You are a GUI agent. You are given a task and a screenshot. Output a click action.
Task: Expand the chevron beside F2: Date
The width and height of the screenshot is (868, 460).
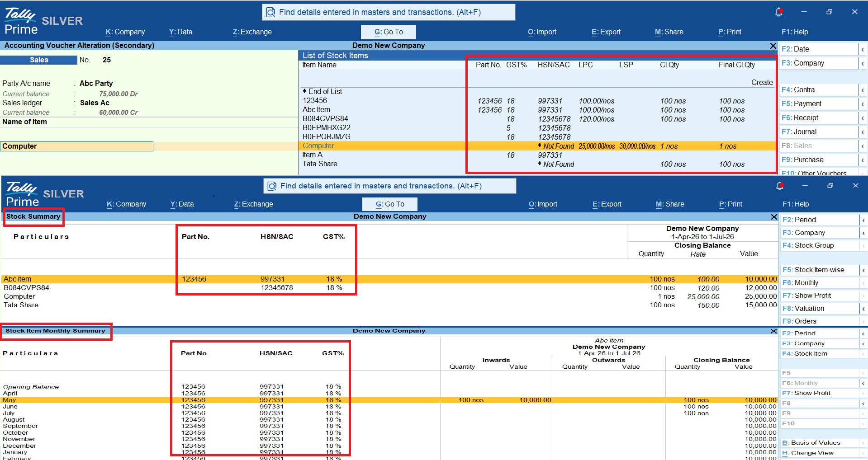(863, 49)
